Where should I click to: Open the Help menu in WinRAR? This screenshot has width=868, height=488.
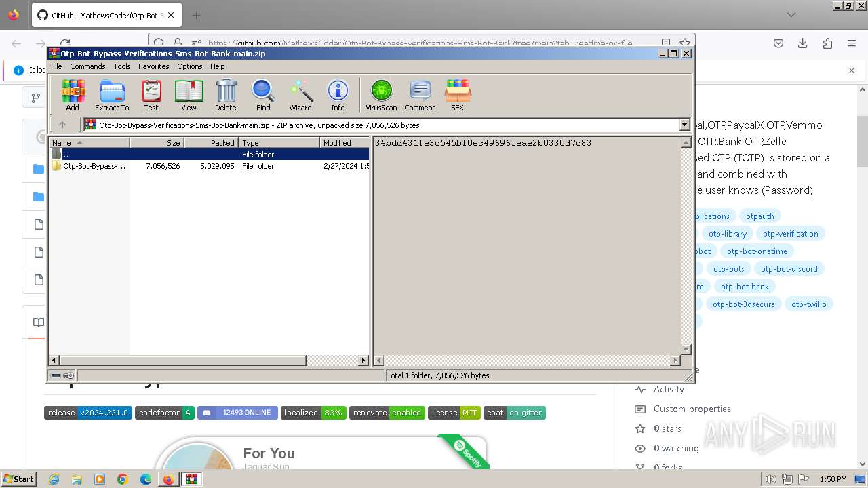point(218,66)
